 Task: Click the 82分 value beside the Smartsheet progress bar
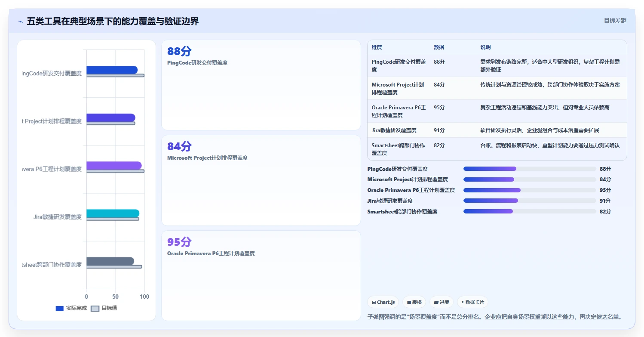click(x=605, y=211)
